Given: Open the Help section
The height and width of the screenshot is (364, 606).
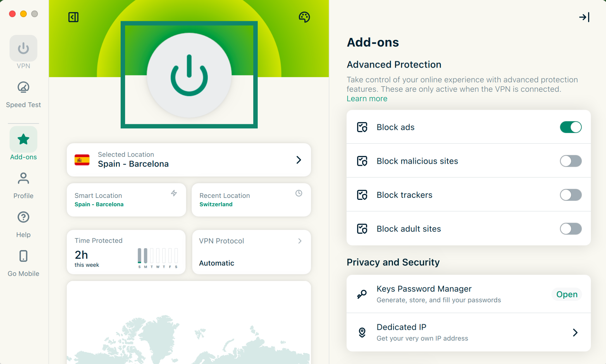Looking at the screenshot, I should coord(23,224).
